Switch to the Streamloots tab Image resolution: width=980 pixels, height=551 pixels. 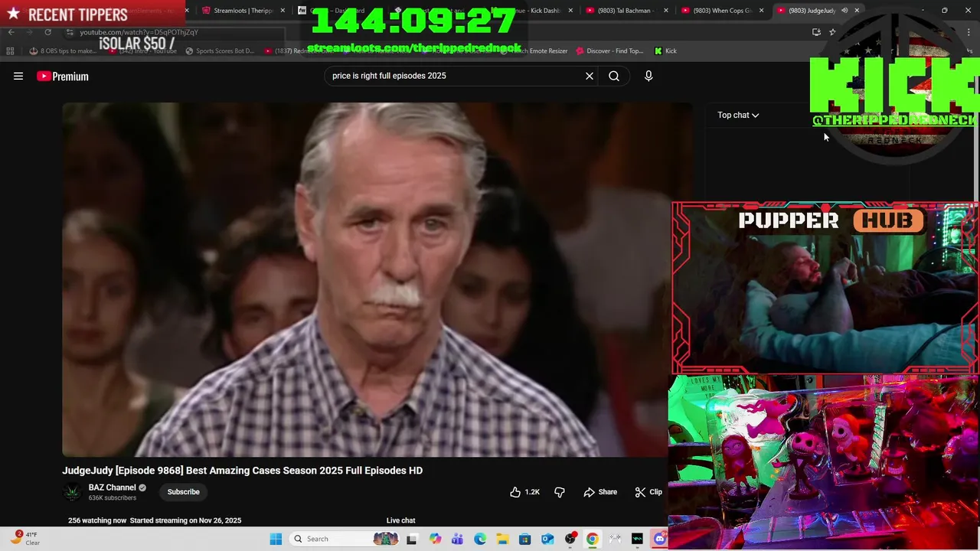pos(243,11)
